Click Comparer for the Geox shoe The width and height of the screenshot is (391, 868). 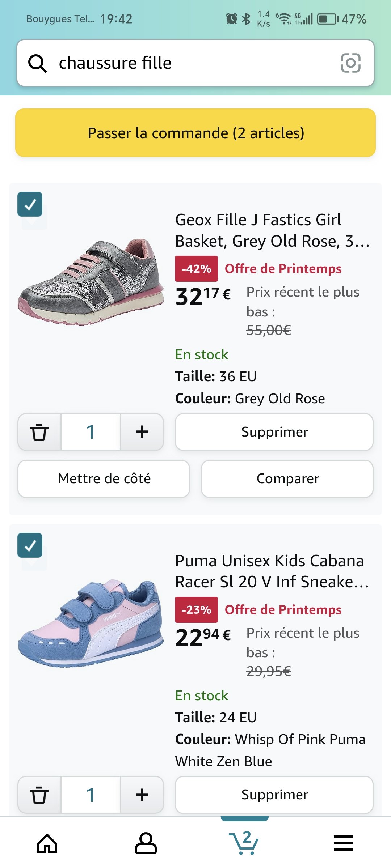point(287,478)
